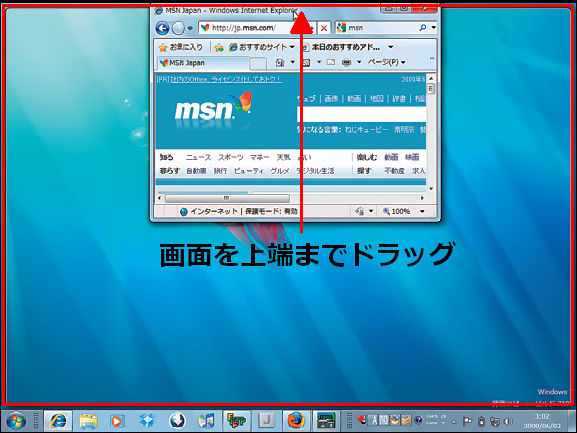Stop page loading with the red X

pyautogui.click(x=324, y=28)
